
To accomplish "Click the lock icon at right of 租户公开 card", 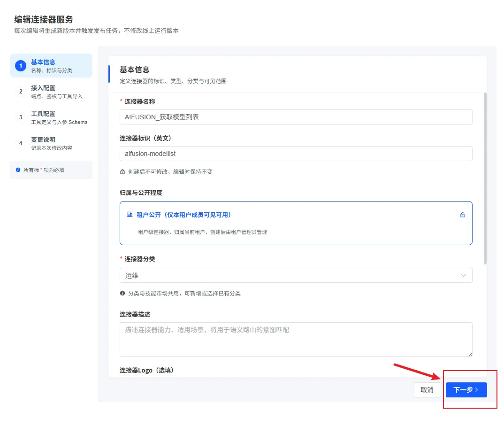I will 463,215.
